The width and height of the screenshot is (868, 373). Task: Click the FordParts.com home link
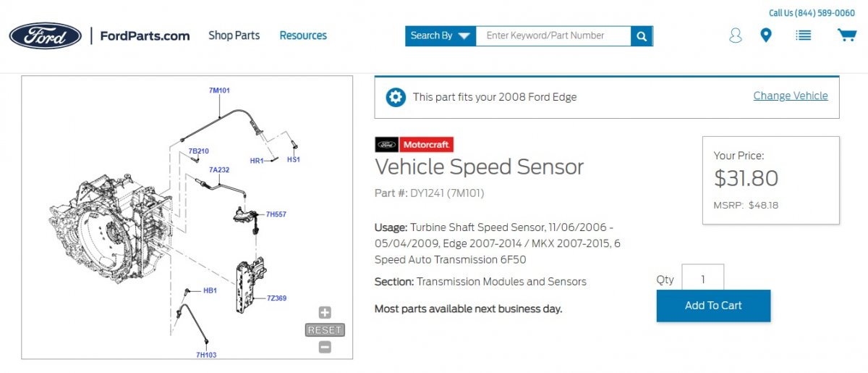(145, 35)
